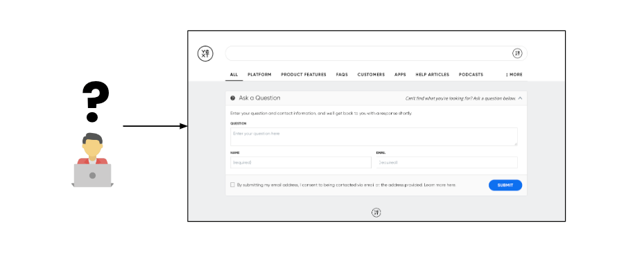Click the Yext logo in the header
The image size is (644, 257).
coord(205,54)
